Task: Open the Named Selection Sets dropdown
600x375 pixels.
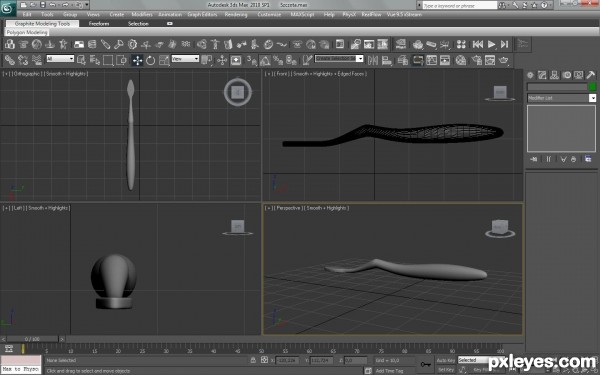Action: pos(339,59)
